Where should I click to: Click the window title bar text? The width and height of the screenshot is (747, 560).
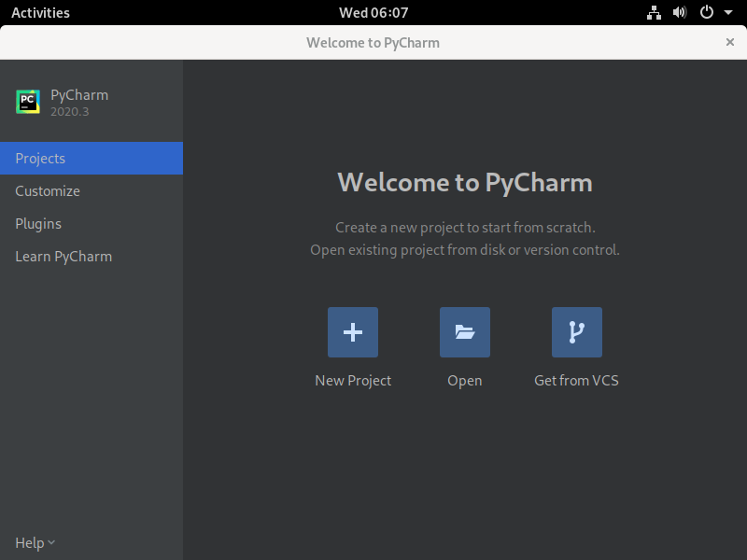point(373,43)
